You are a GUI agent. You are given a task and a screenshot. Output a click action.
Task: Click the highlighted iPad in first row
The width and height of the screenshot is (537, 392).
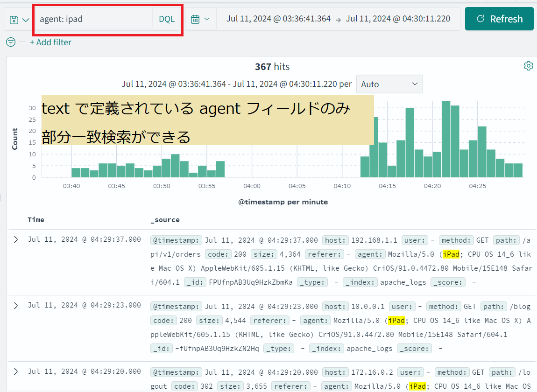click(451, 254)
